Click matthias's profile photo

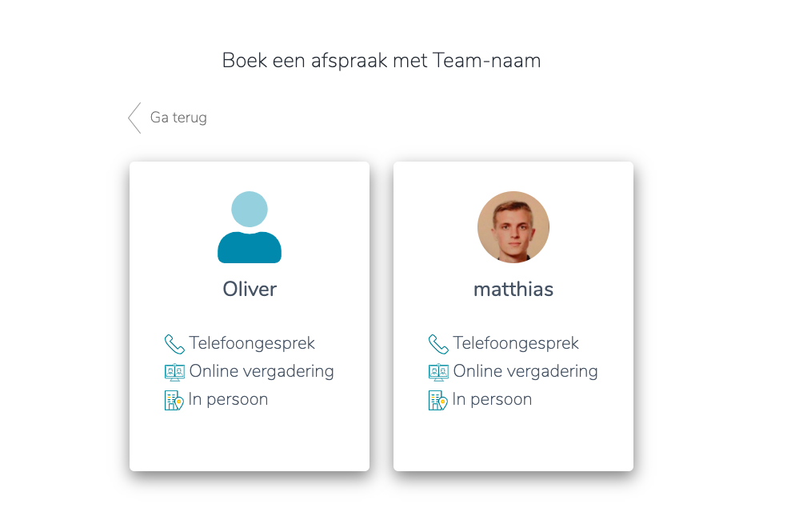pos(513,227)
